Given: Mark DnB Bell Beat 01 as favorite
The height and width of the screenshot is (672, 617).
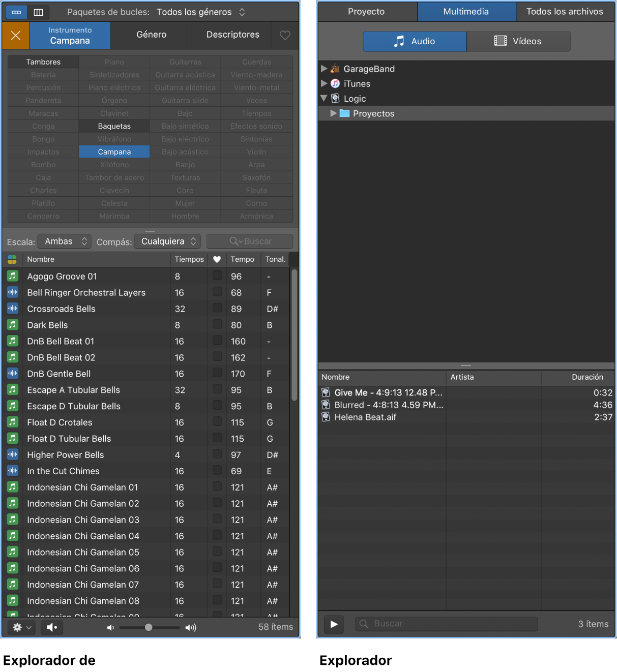Looking at the screenshot, I should coord(217,340).
